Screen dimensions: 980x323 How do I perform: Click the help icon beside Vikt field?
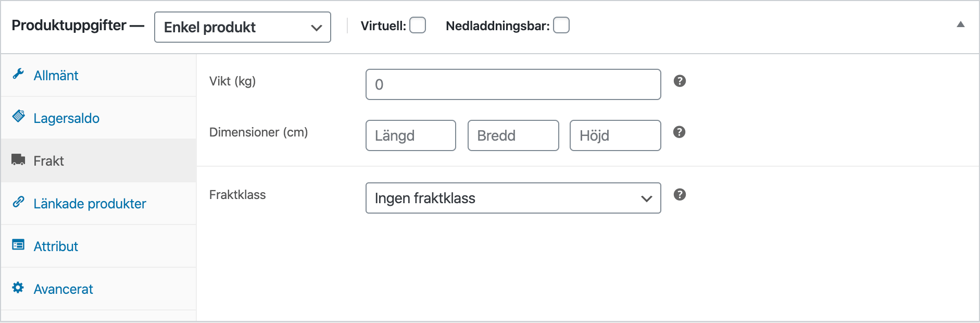pos(680,81)
